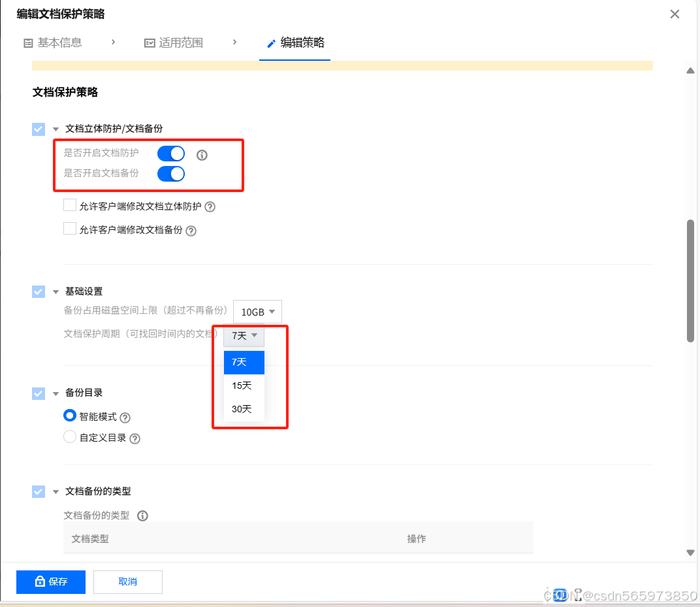The width and height of the screenshot is (700, 607).
Task: Toggle the 是否开启文档备份 switch
Action: [x=171, y=174]
